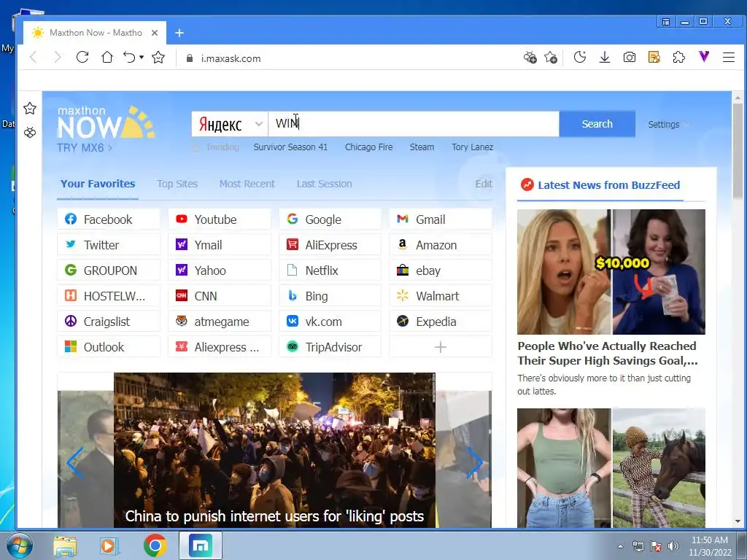Add a new favorite with the plus tile

[441, 347]
